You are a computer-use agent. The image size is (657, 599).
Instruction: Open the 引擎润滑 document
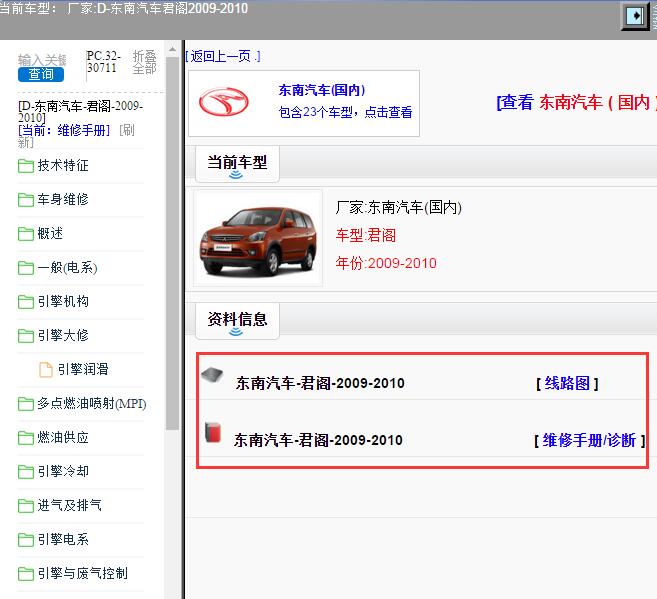83,369
